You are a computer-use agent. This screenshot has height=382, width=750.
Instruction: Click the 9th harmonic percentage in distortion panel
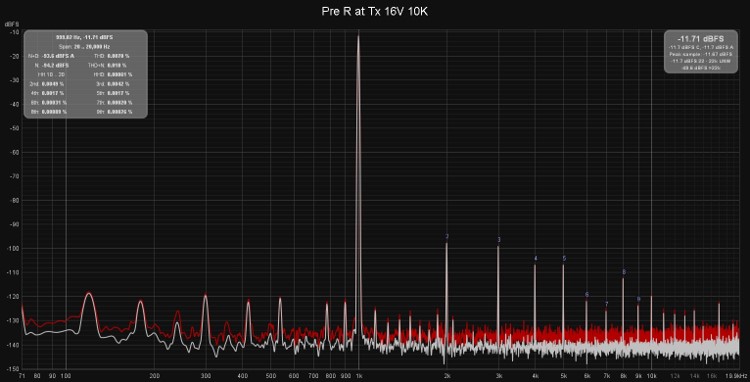[120, 111]
